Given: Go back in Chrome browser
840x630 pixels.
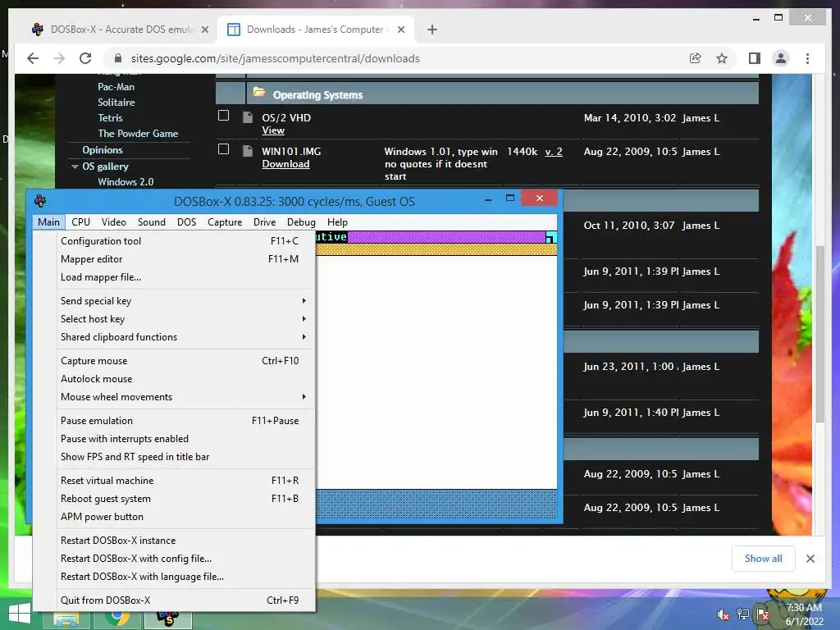Looking at the screenshot, I should (x=33, y=58).
